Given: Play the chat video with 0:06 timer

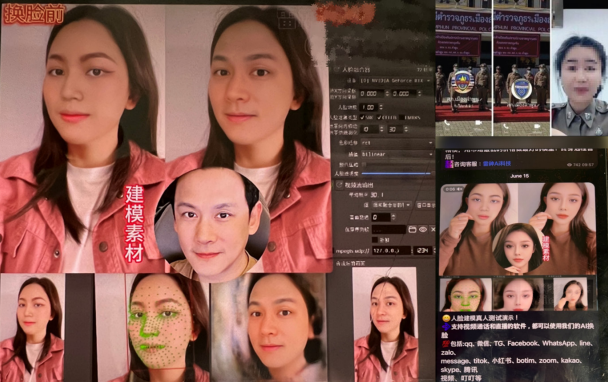Looking at the screenshot, I should (518, 229).
